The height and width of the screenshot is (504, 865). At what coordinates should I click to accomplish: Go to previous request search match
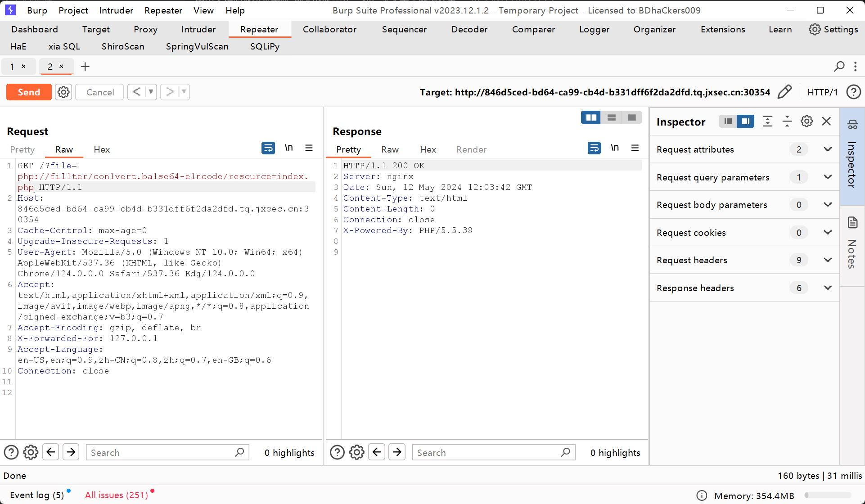(x=51, y=452)
